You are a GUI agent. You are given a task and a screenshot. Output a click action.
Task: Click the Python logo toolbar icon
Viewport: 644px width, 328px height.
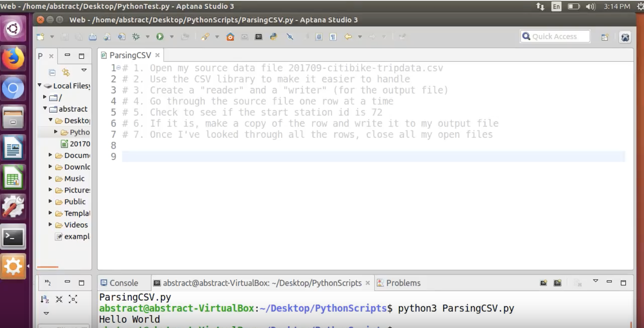click(274, 37)
